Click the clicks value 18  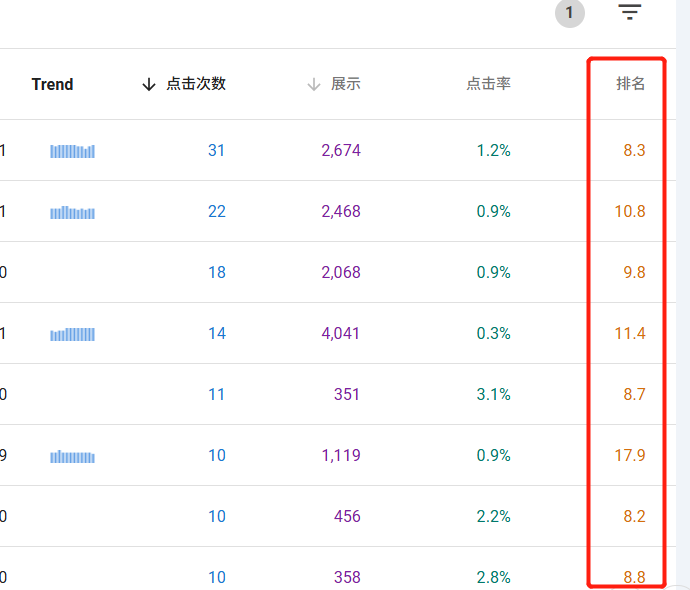(x=217, y=273)
